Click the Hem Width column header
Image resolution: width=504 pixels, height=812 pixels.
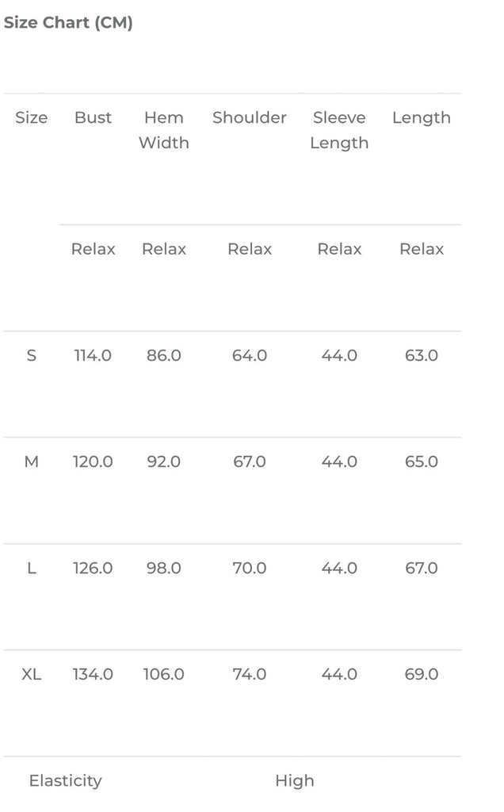tap(164, 130)
